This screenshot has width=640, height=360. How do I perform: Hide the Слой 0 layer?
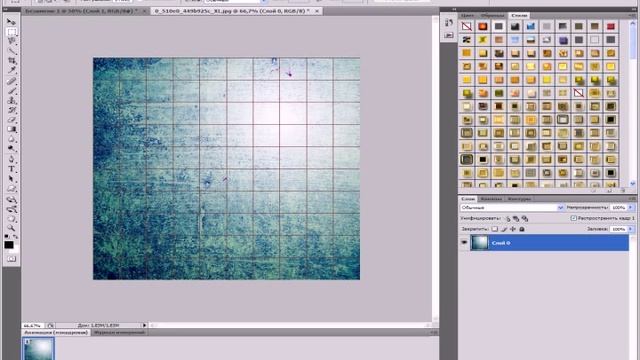pos(464,242)
